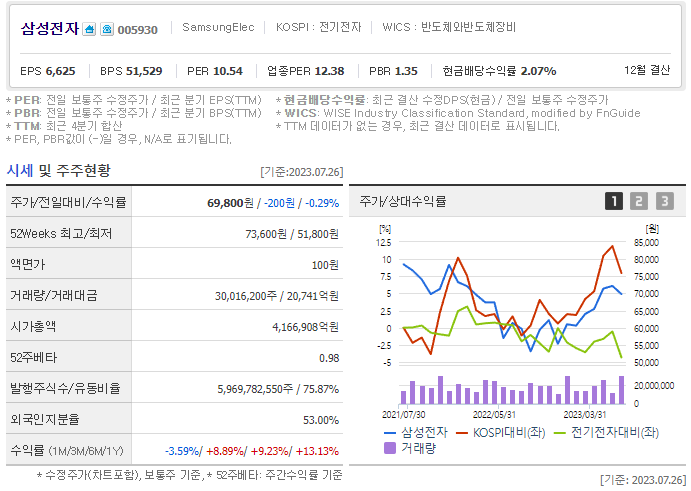Open the homepage icon beside 삼성전자
691x491 pixels.
tap(89, 30)
